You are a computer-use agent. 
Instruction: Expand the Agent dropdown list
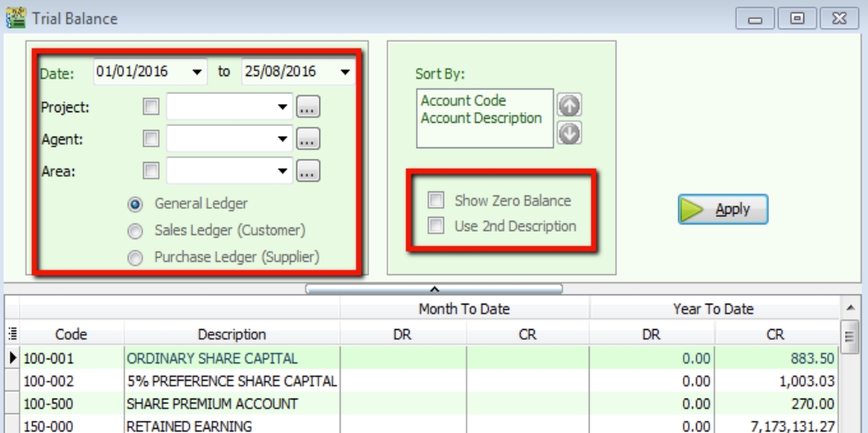tap(282, 139)
